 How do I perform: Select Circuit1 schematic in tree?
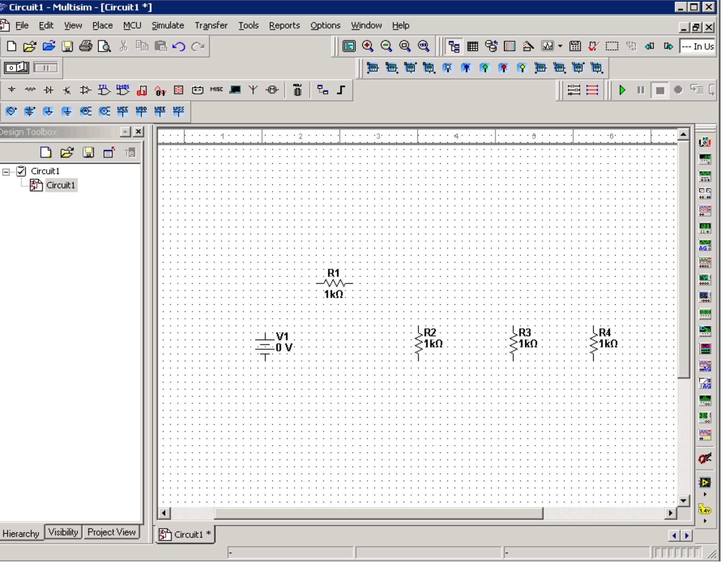click(61, 185)
